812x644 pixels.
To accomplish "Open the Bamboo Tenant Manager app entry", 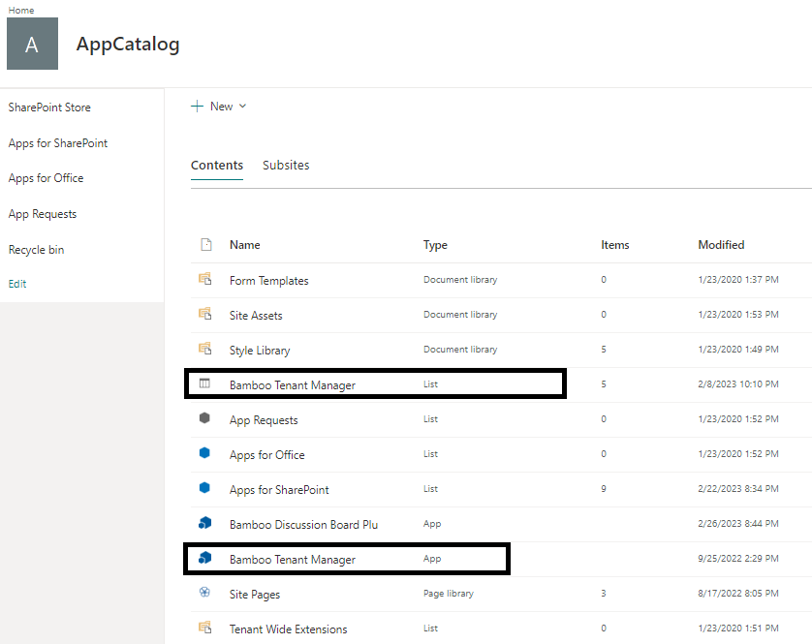I will point(293,560).
